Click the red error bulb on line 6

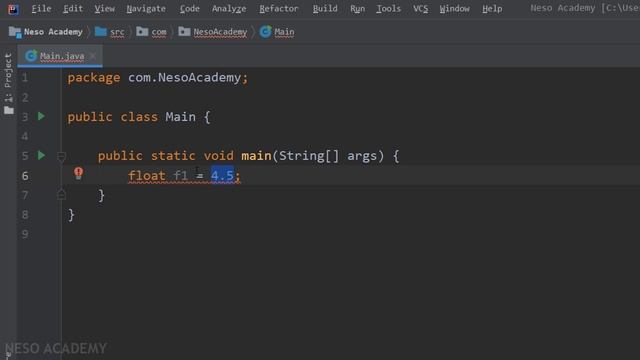coord(78,173)
